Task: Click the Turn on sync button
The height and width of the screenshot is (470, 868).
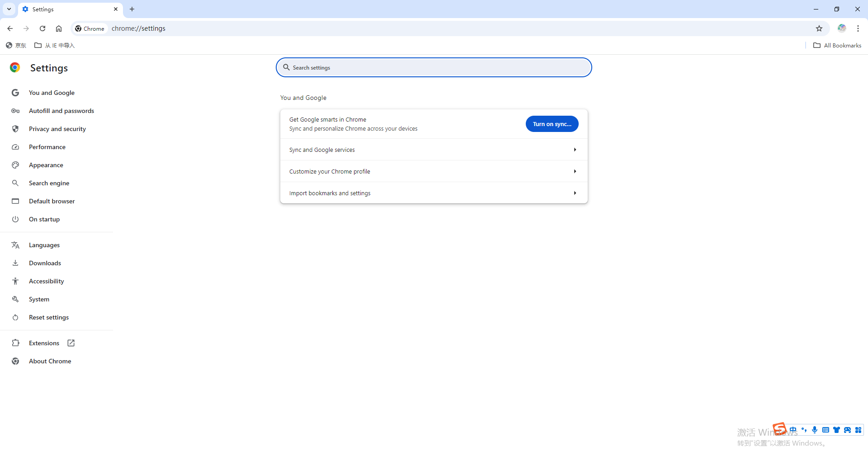Action: tap(552, 124)
